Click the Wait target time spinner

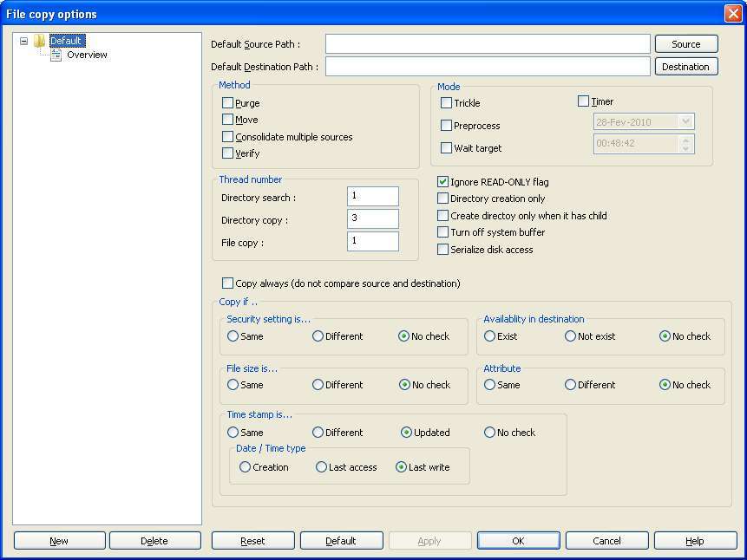click(x=686, y=144)
